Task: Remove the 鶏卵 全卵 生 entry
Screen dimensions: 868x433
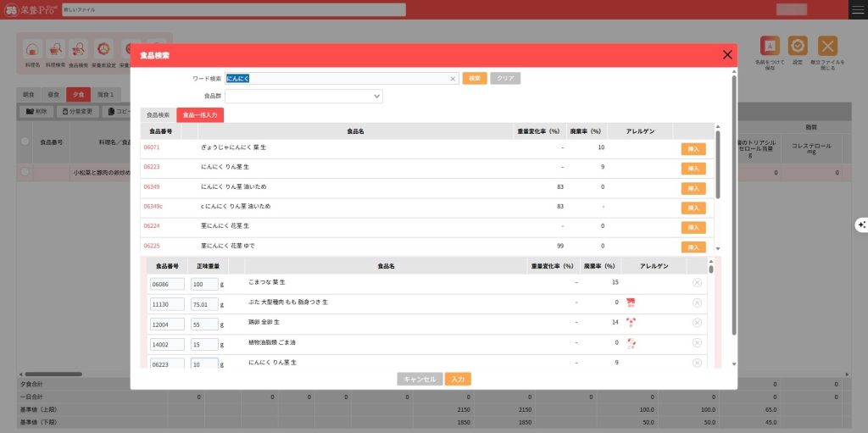Action: click(697, 323)
